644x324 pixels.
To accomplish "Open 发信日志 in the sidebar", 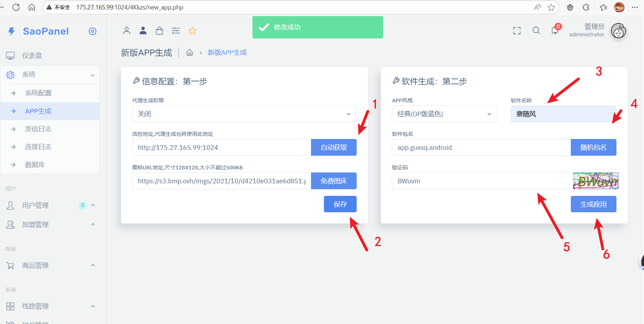I will click(x=38, y=129).
